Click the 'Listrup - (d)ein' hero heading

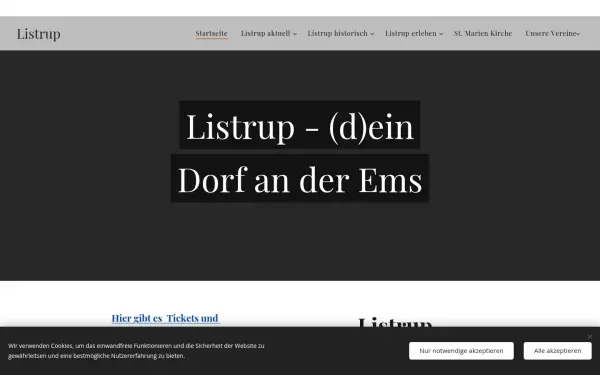300,126
